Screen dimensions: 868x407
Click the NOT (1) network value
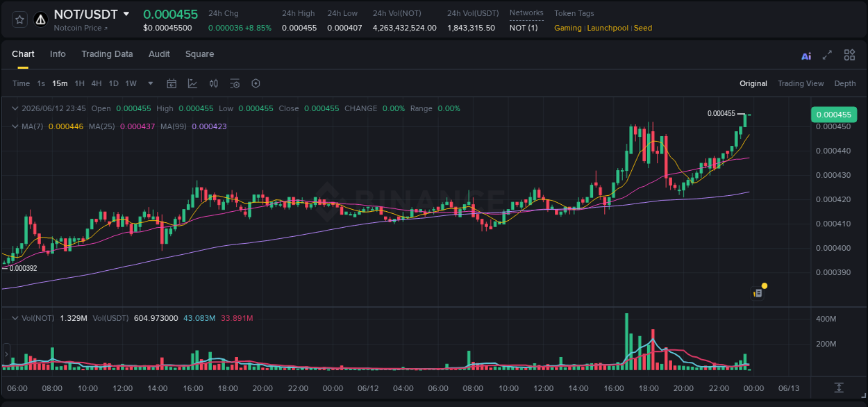point(524,28)
